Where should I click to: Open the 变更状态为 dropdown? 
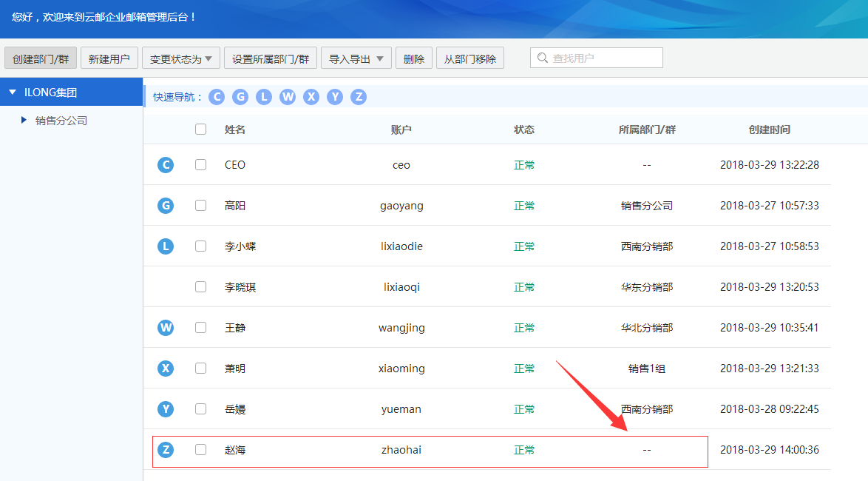tap(181, 58)
